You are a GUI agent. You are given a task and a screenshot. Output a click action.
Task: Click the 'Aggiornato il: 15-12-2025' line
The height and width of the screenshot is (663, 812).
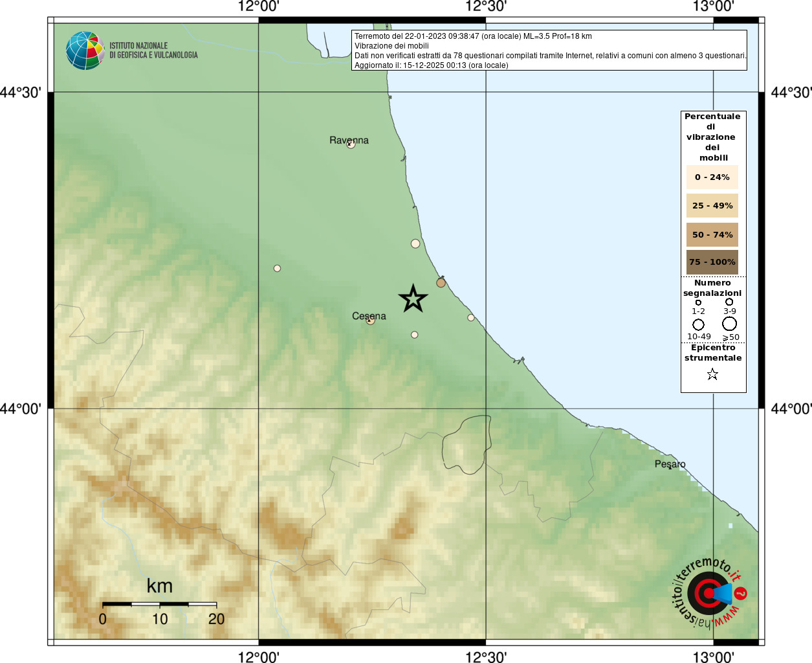[432, 65]
